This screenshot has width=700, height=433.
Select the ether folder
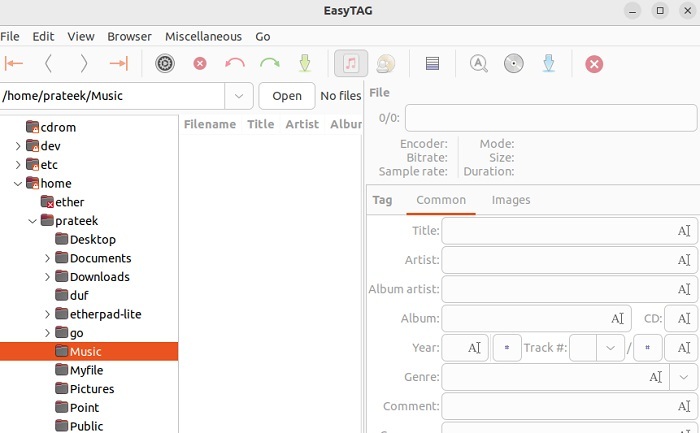[69, 202]
